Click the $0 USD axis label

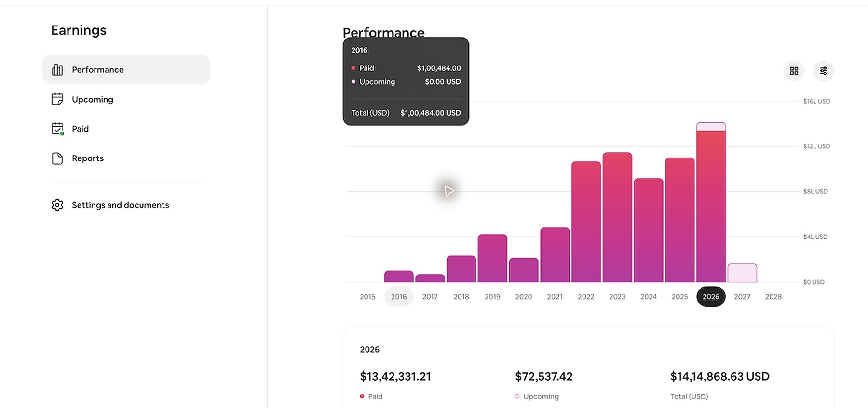pos(814,282)
